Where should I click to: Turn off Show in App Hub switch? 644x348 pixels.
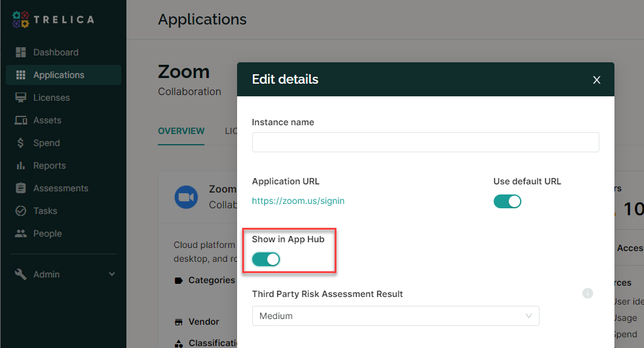point(266,259)
